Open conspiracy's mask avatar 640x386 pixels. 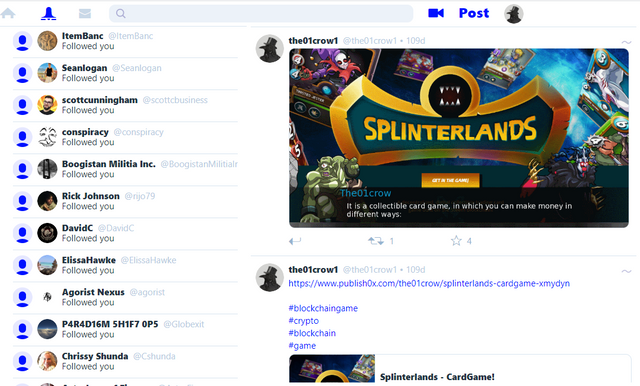[x=47, y=137]
